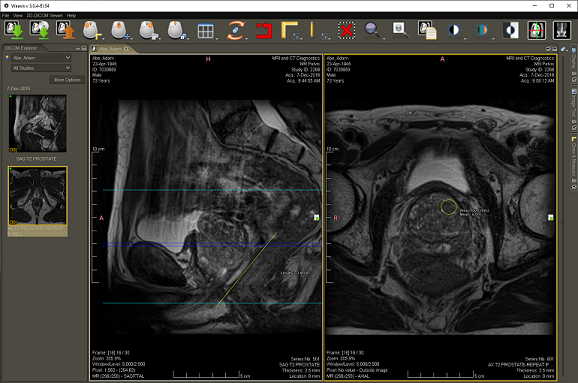Select the yellow line measurement on sagittal image

(247, 269)
